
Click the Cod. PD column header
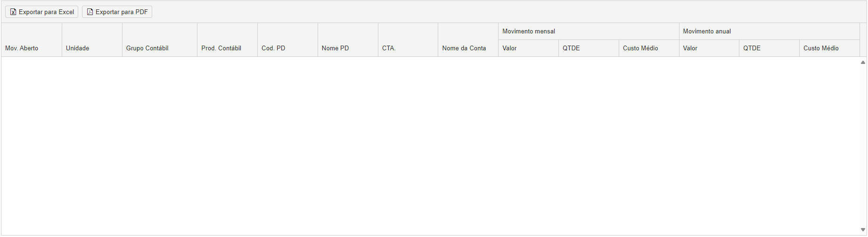pos(273,48)
